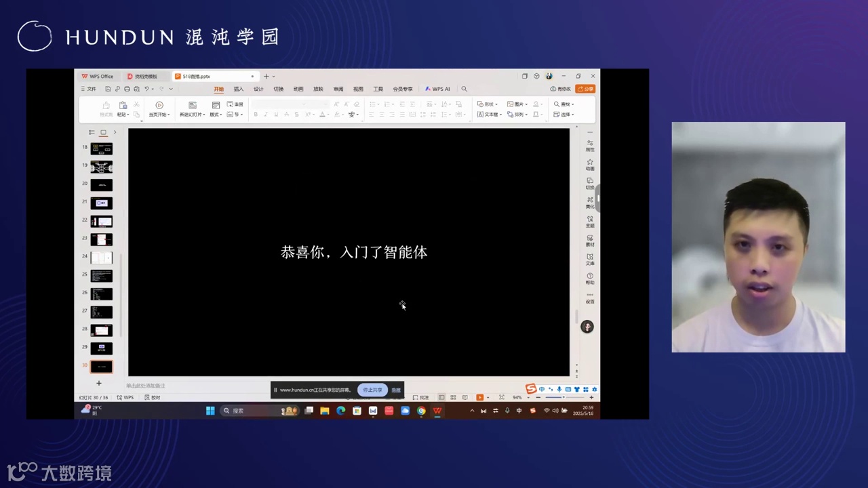The image size is (868, 488).
Task: Select slide 25 thumbnail
Action: coord(101,276)
